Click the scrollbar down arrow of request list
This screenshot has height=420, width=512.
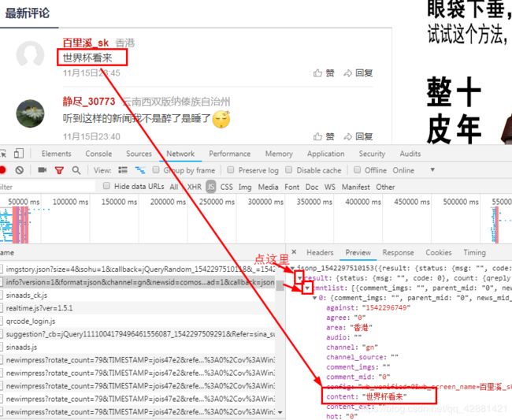280,412
